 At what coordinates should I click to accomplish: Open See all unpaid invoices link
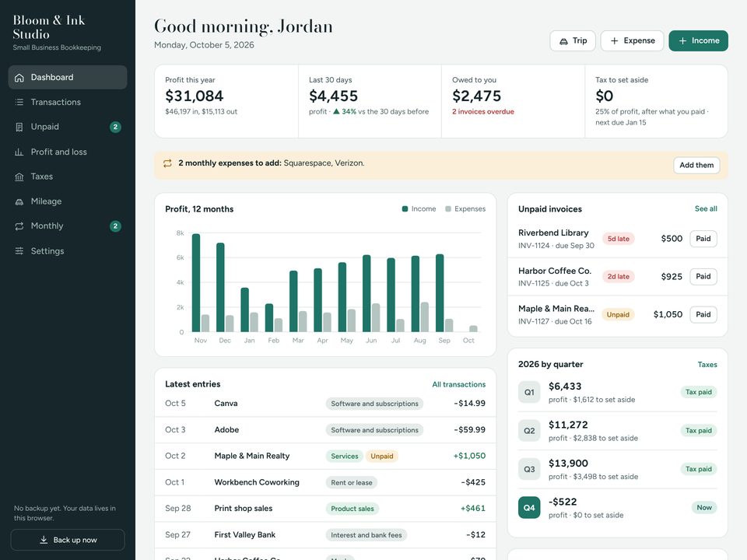pyautogui.click(x=706, y=208)
